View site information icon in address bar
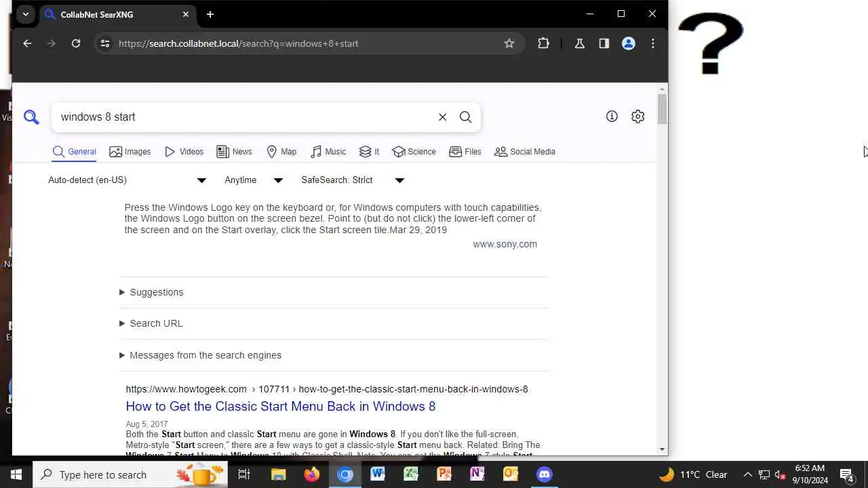The width and height of the screenshot is (868, 488). (x=104, y=43)
